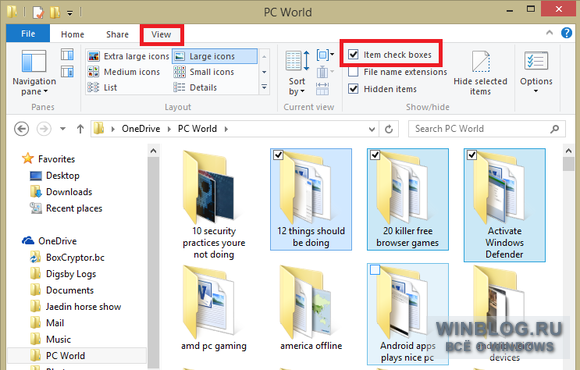
Task: Expand the address bar history dropdown
Action: pyautogui.click(x=372, y=129)
